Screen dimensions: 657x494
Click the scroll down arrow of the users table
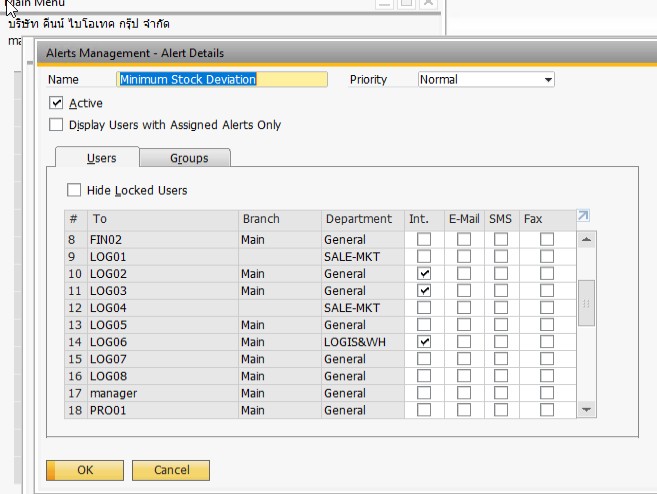coord(586,409)
